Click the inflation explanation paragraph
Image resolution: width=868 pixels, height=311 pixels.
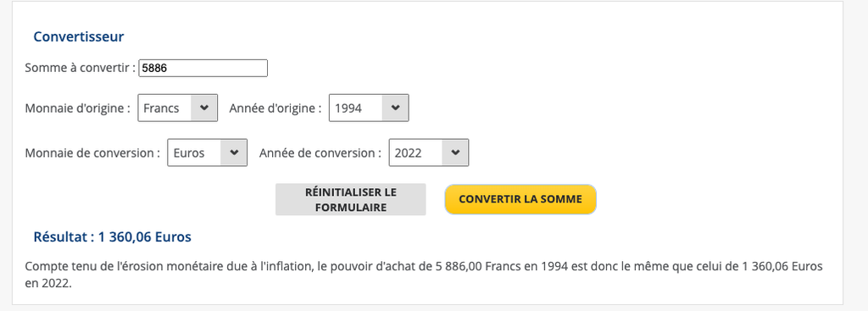coord(424,276)
